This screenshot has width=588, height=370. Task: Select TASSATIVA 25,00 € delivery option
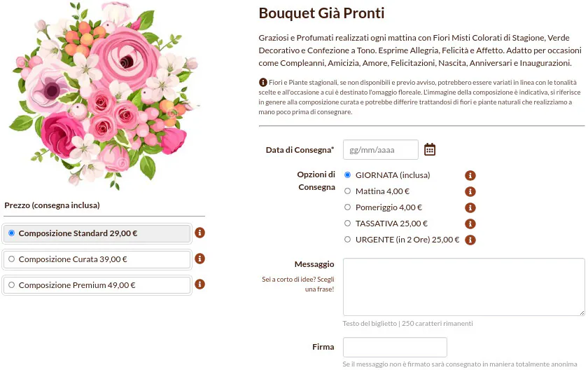348,224
